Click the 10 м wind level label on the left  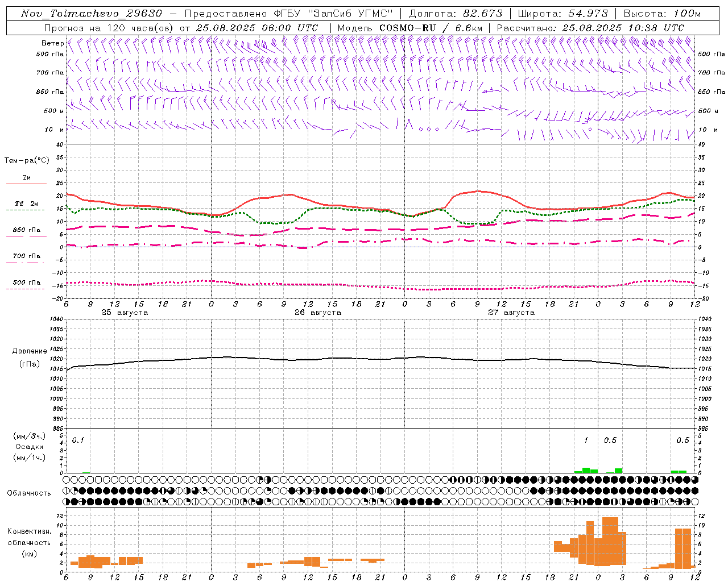point(55,130)
